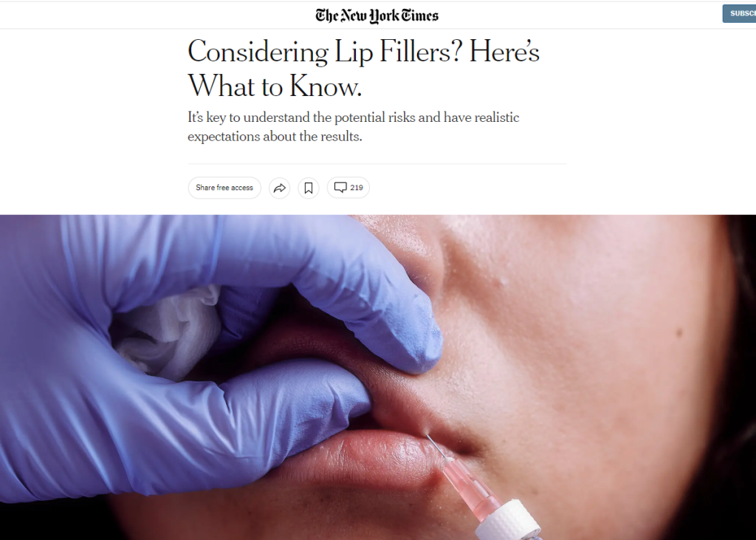
Task: Open the 219 comments count
Action: click(x=357, y=188)
